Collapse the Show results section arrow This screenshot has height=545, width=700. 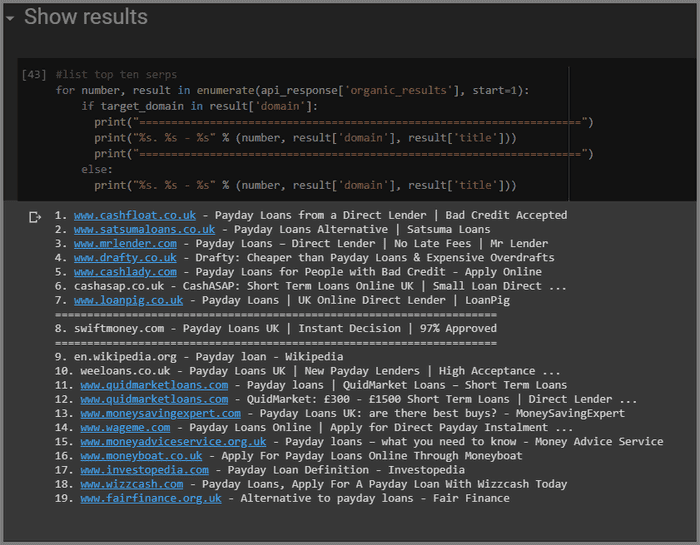10,18
